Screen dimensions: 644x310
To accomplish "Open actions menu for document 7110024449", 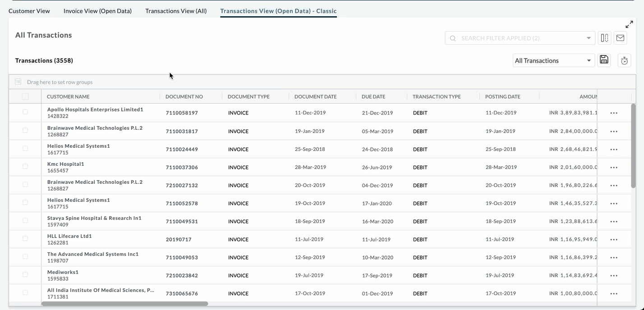I will pos(614,149).
